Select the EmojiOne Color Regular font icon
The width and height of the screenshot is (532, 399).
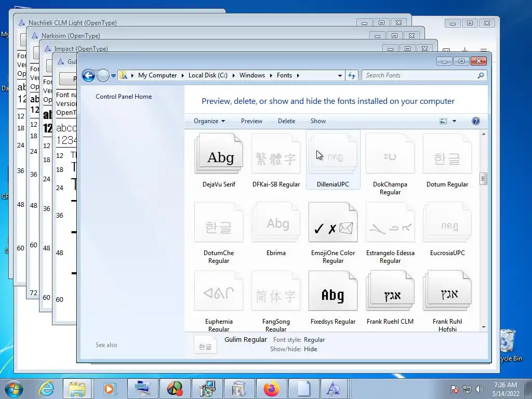pyautogui.click(x=333, y=222)
